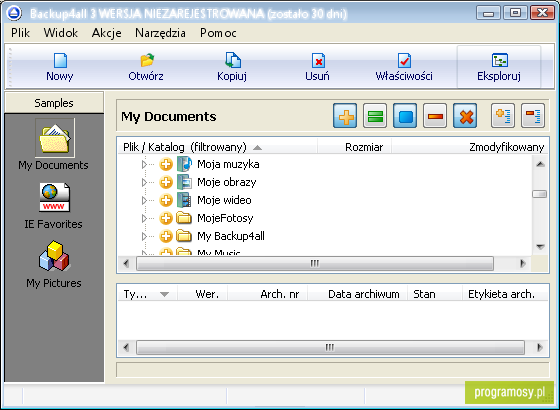Viewport: 560px width, 410px height.
Task: Click the archive list horizontal scrollbar thumb
Action: [x=330, y=347]
